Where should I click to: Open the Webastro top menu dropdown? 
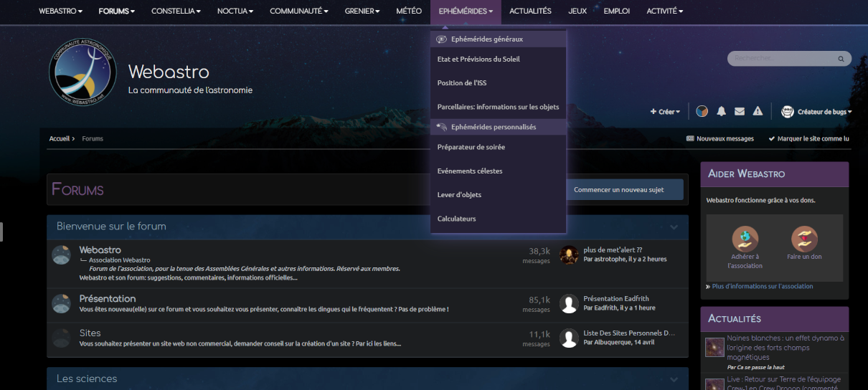click(60, 11)
